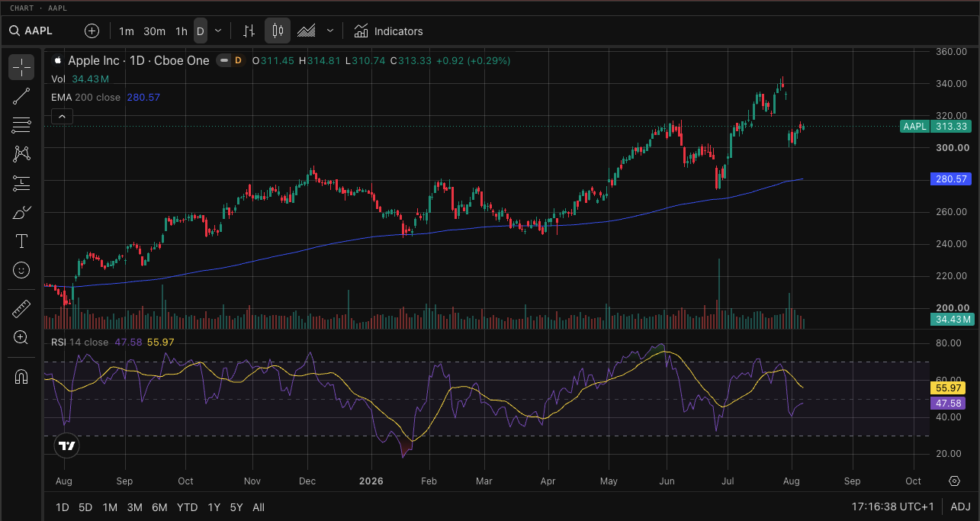980x521 pixels.
Task: Open the emoji icons tool
Action: click(x=21, y=270)
